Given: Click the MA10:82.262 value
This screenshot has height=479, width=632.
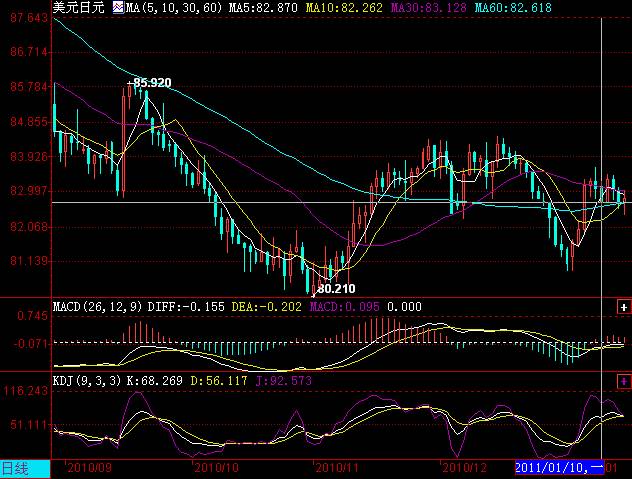Looking at the screenshot, I should pyautogui.click(x=344, y=8).
